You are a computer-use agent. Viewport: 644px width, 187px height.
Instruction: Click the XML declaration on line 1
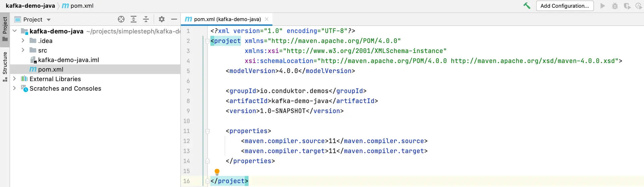pyautogui.click(x=283, y=31)
